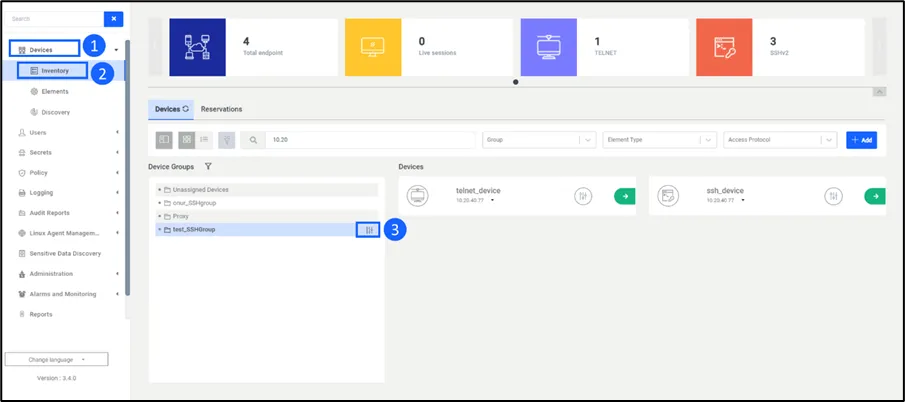Select the Proxy group folder

(x=267, y=216)
